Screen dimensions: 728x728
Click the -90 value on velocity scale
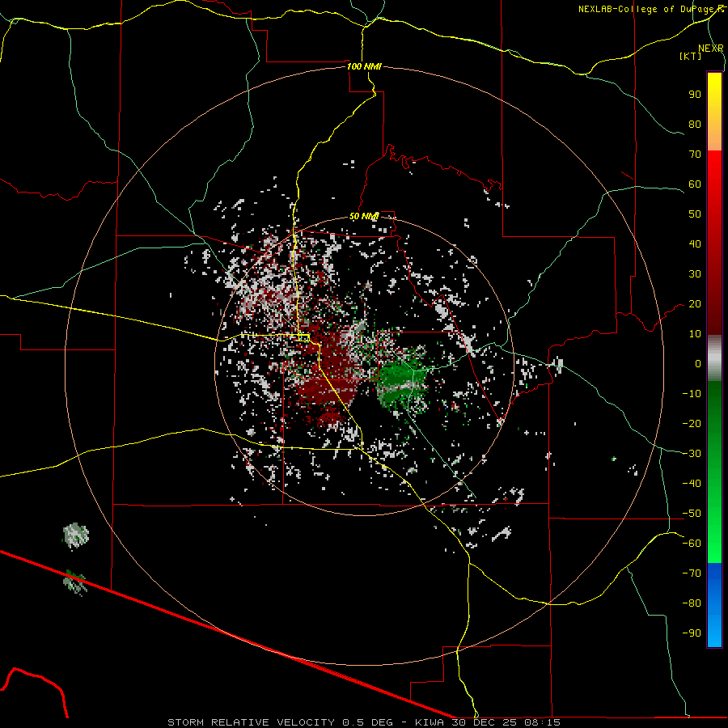tap(692, 633)
